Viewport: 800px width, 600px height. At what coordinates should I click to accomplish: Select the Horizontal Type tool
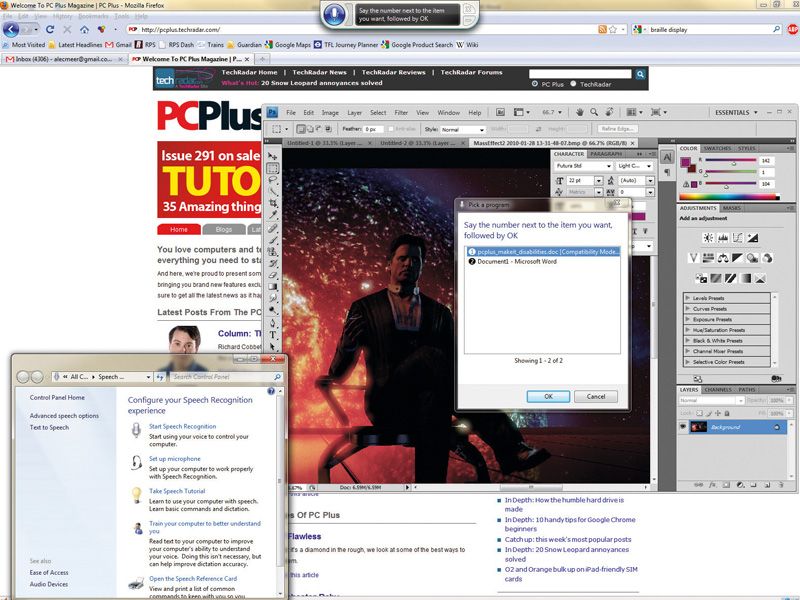pyautogui.click(x=273, y=335)
